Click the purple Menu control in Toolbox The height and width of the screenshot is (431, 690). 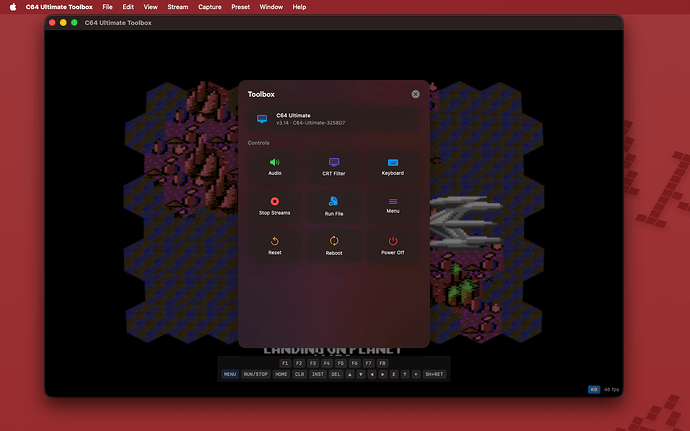(393, 206)
